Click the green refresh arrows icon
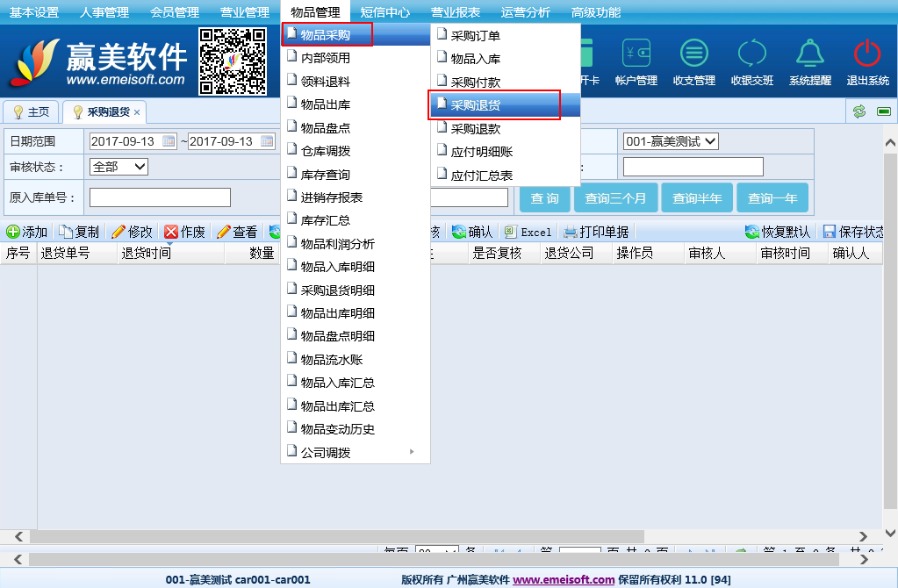 click(x=859, y=111)
